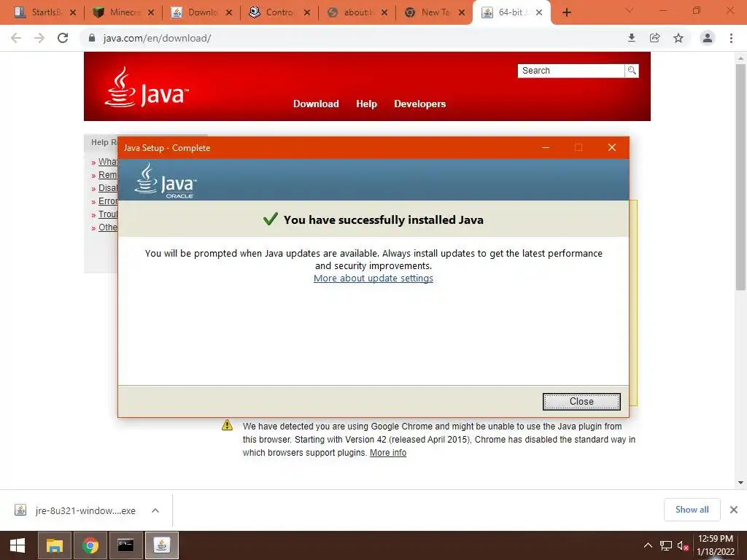Click the share this page icon
The image size is (747, 560).
pyautogui.click(x=655, y=38)
